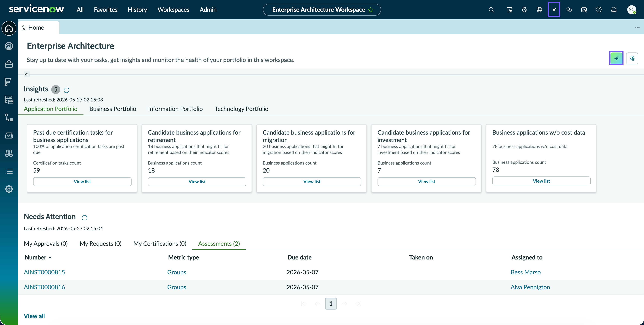This screenshot has width=644, height=325.
Task: Select the Home tab
Action: point(39,28)
